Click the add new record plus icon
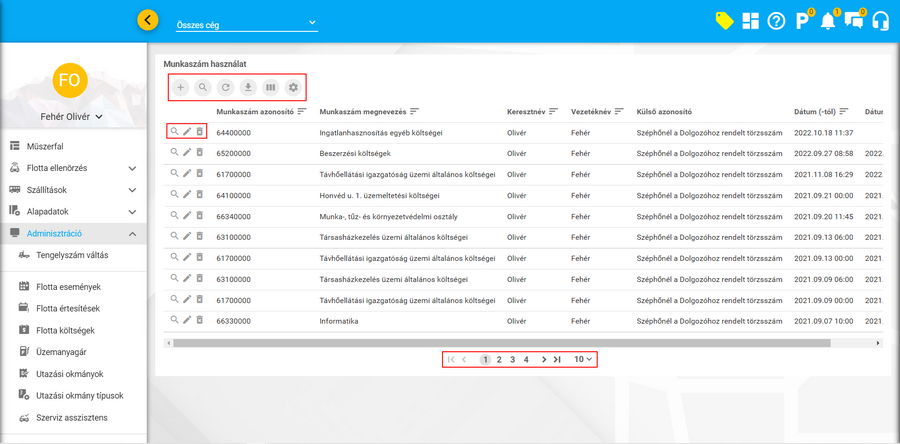Viewport: 900px width, 444px height. 181,88
